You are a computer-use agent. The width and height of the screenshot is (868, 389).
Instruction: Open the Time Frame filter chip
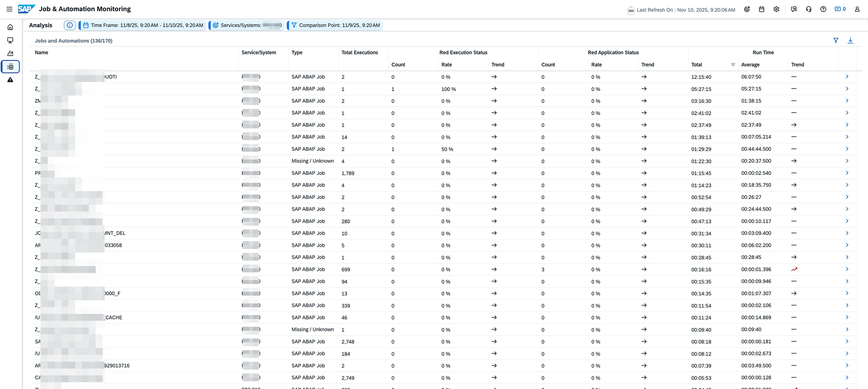(x=143, y=25)
